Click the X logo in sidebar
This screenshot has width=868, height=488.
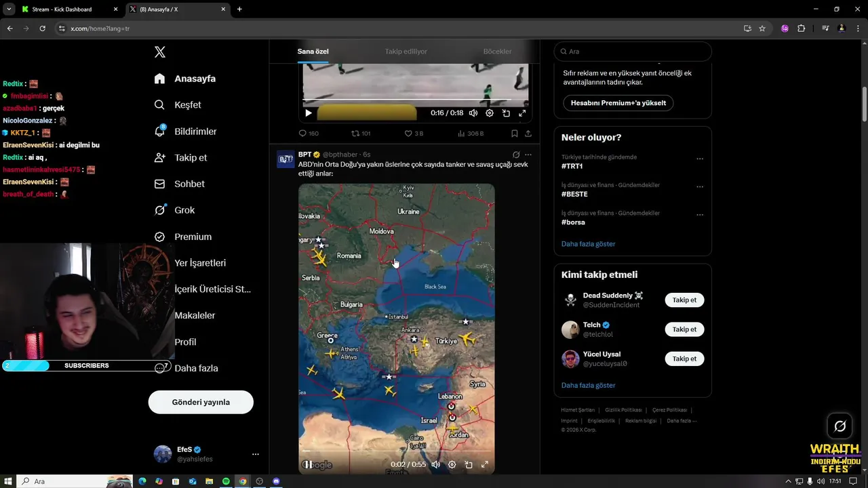click(159, 52)
